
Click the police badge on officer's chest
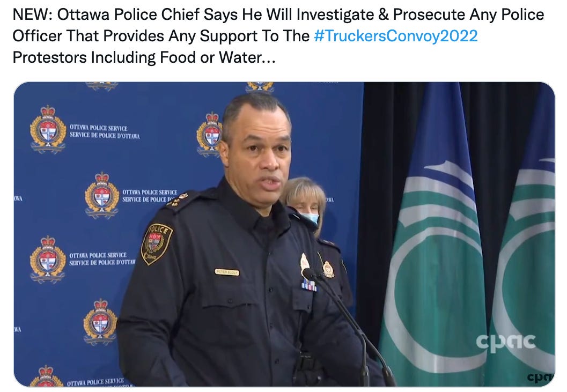[305, 262]
